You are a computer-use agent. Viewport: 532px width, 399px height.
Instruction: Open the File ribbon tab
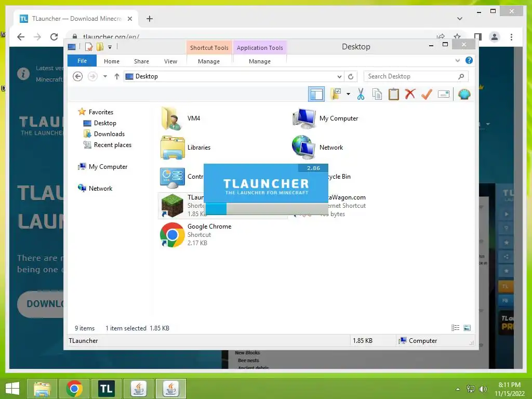[x=82, y=61]
